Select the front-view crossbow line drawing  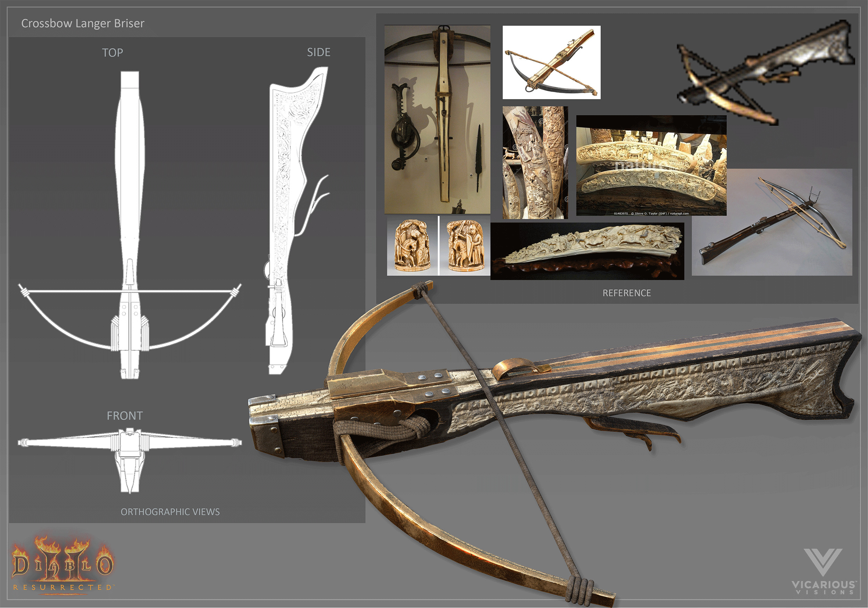pos(130,460)
